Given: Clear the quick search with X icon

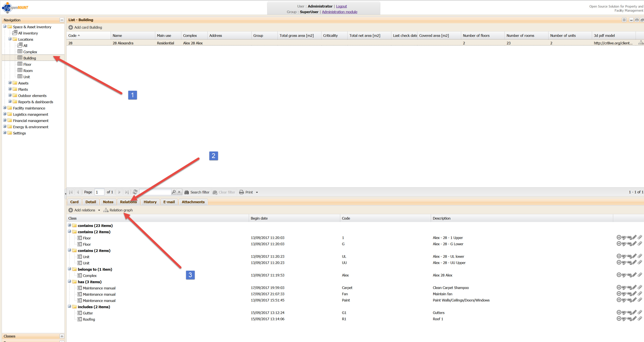Looking at the screenshot, I should (x=179, y=192).
